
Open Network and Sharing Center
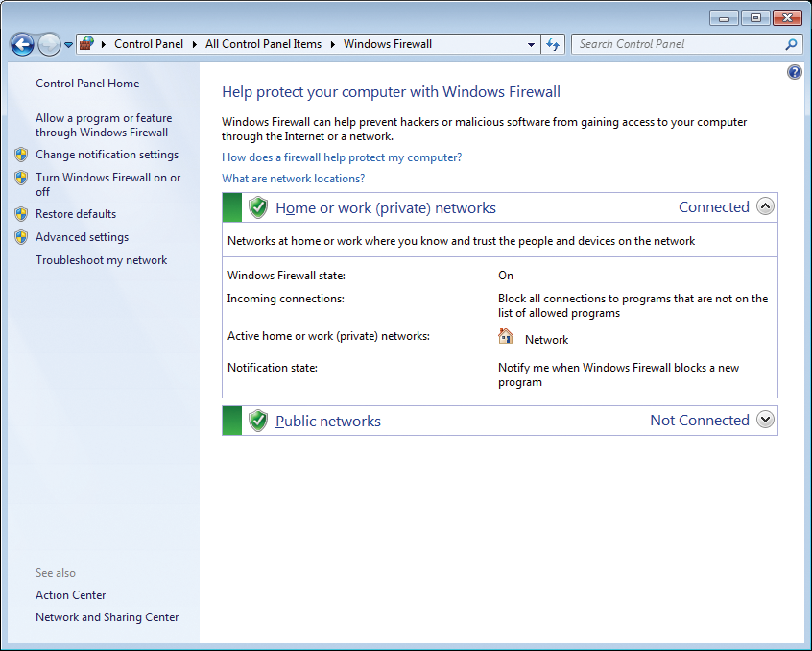coord(107,617)
